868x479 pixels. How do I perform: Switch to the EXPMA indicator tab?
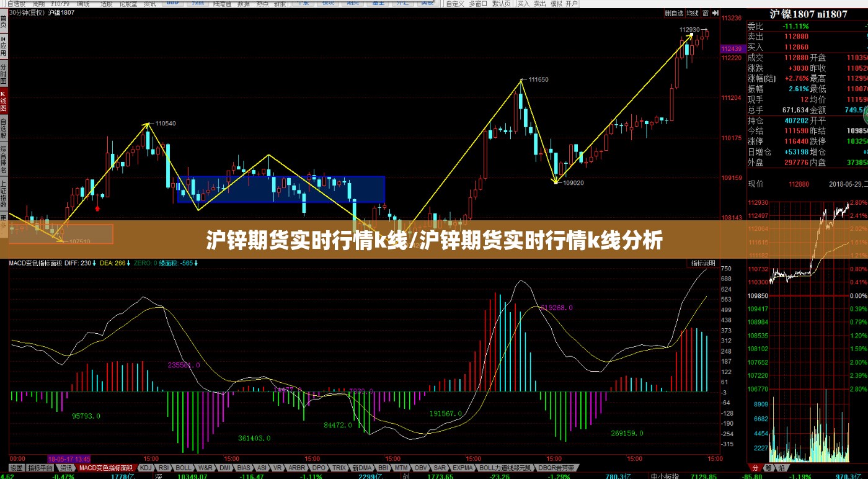463,467
